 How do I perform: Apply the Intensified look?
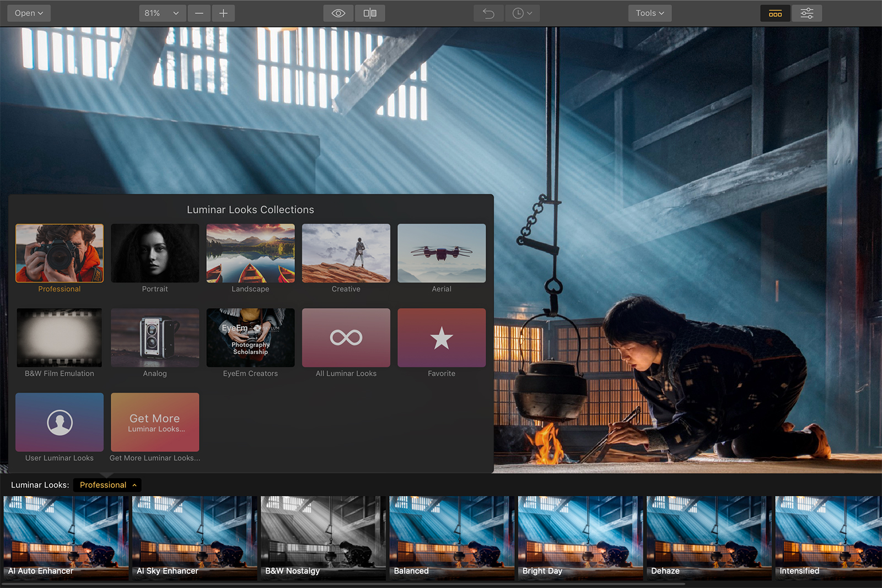(829, 537)
